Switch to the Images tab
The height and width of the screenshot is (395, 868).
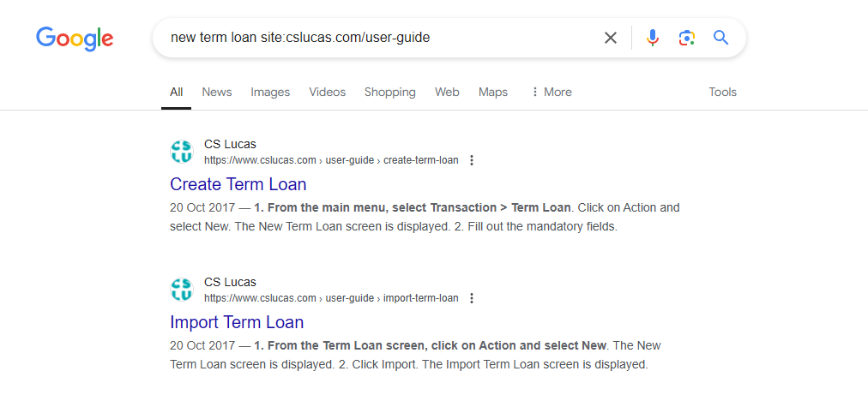pos(270,92)
